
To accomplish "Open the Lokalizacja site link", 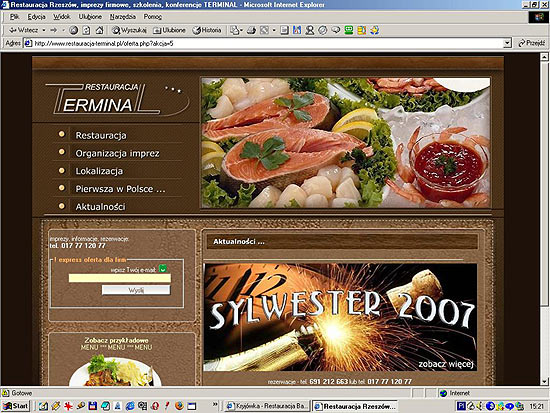I will click(99, 171).
